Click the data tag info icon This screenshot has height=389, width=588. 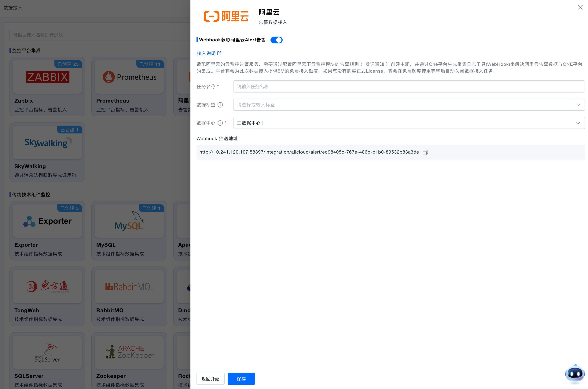(x=220, y=105)
